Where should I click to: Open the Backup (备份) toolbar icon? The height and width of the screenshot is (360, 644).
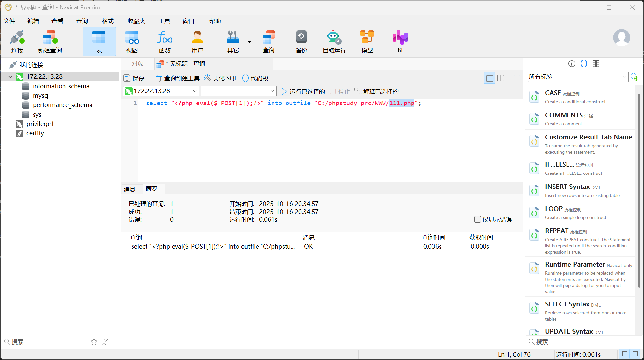pos(301,41)
